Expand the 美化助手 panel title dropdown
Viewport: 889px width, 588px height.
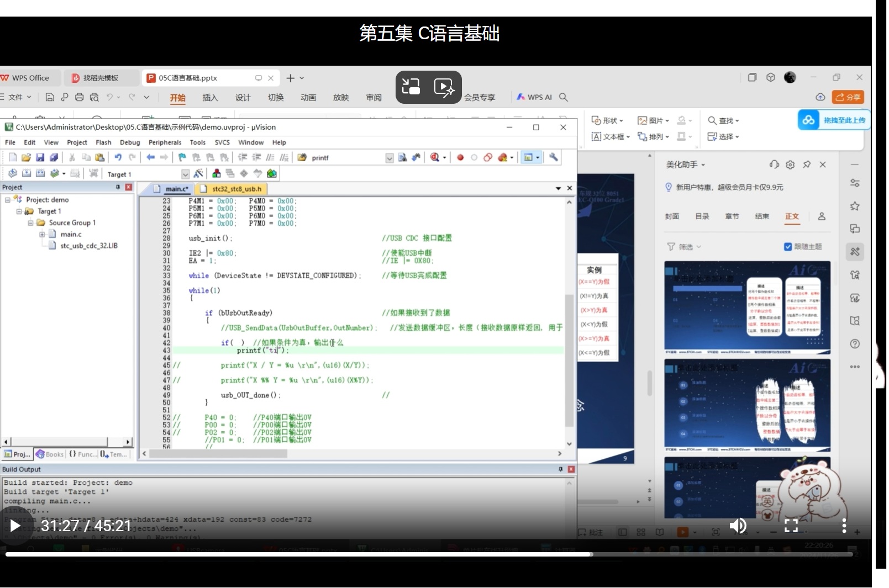pyautogui.click(x=686, y=165)
